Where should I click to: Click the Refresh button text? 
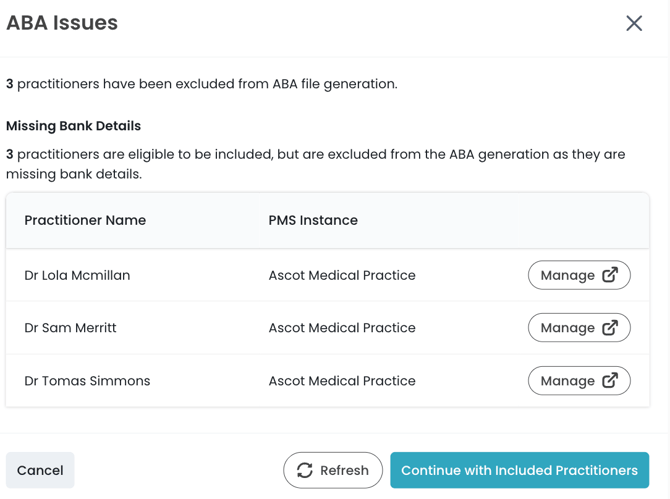tap(345, 470)
